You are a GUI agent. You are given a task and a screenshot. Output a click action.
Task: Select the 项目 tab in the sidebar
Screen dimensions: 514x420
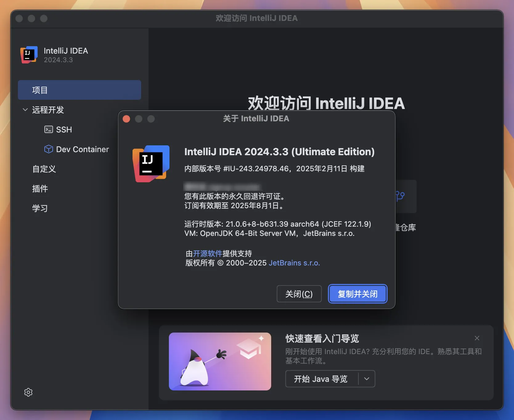click(80, 90)
